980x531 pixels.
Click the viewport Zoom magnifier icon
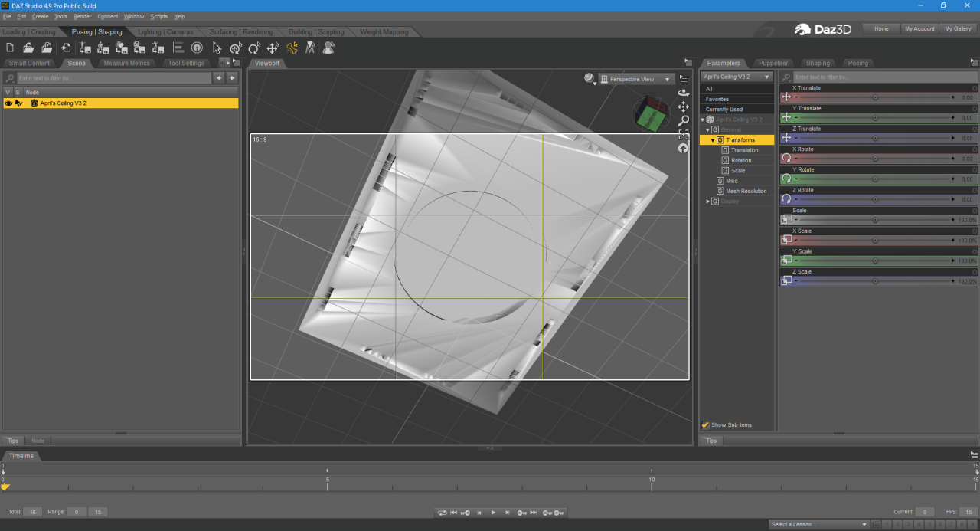point(683,120)
